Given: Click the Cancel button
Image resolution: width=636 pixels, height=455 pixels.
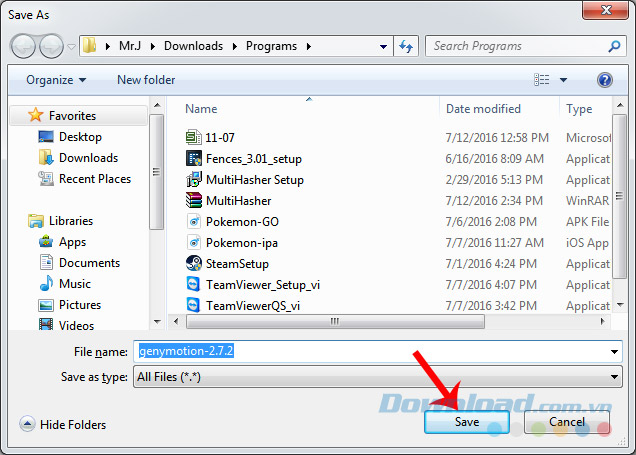Looking at the screenshot, I should [567, 422].
